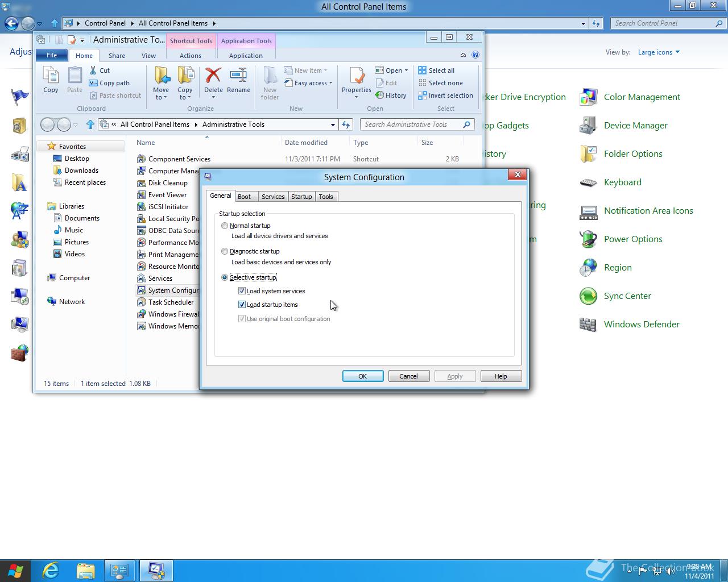The image size is (728, 582).
Task: Open the dropdown arrow next to Open
Action: click(x=406, y=70)
